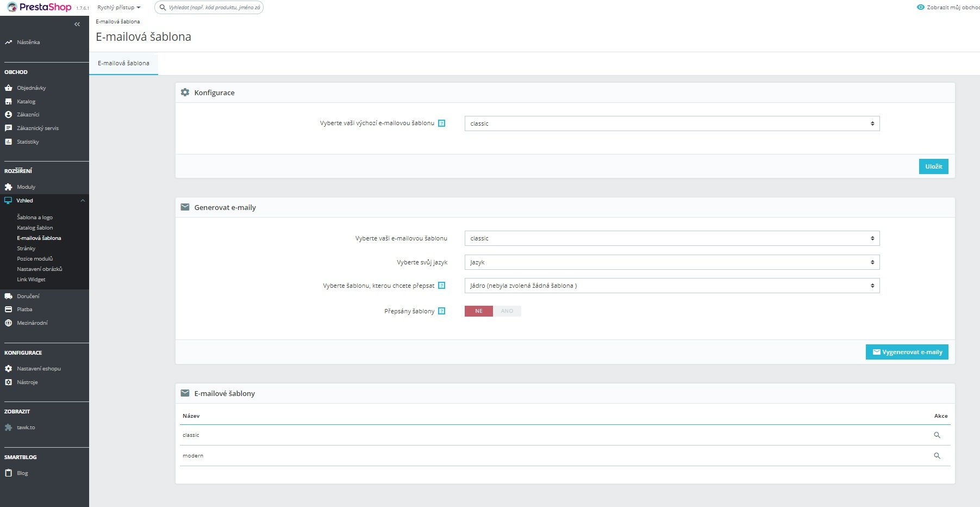The image size is (980, 507).
Task: Click the Katalog store icon
Action: click(x=8, y=101)
